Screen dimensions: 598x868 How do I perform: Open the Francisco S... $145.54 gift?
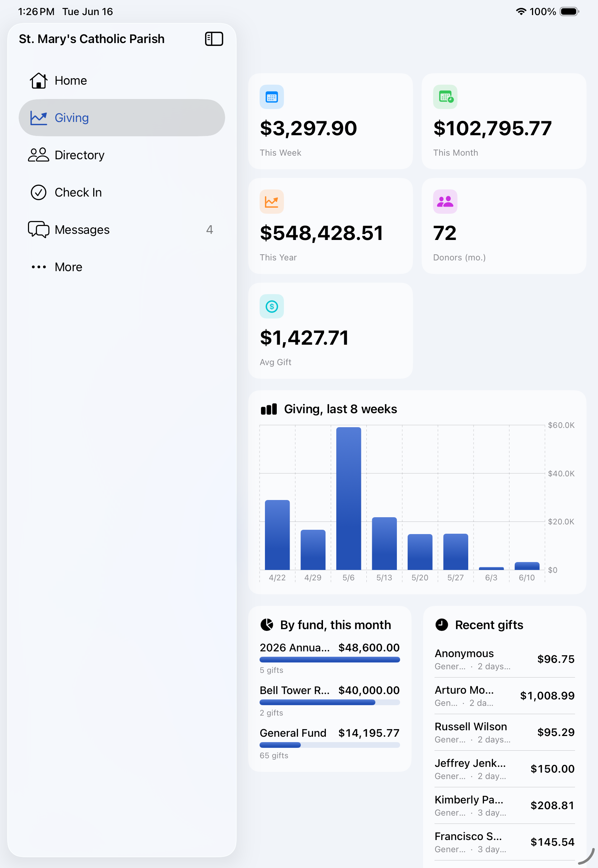[504, 842]
